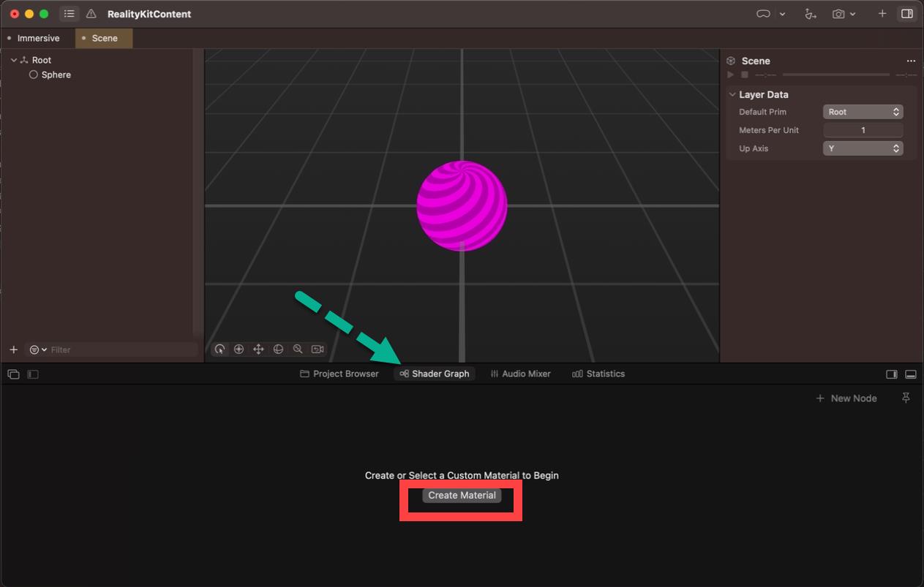Click the Create Material button
Image resolution: width=924 pixels, height=587 pixels.
coord(462,495)
